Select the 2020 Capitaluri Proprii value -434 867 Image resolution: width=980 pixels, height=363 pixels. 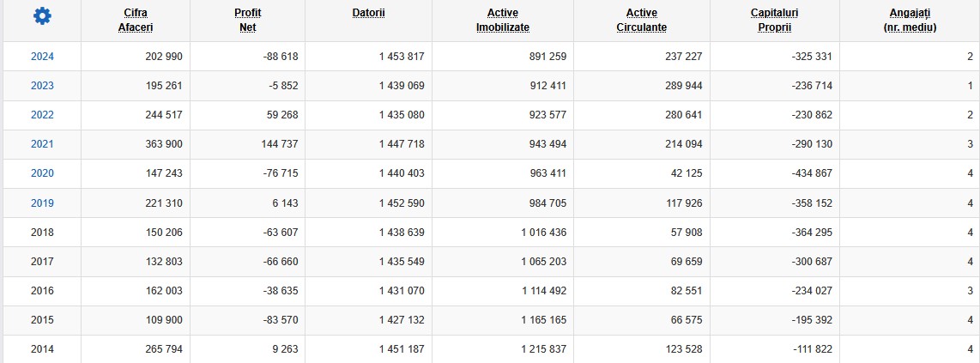[812, 173]
